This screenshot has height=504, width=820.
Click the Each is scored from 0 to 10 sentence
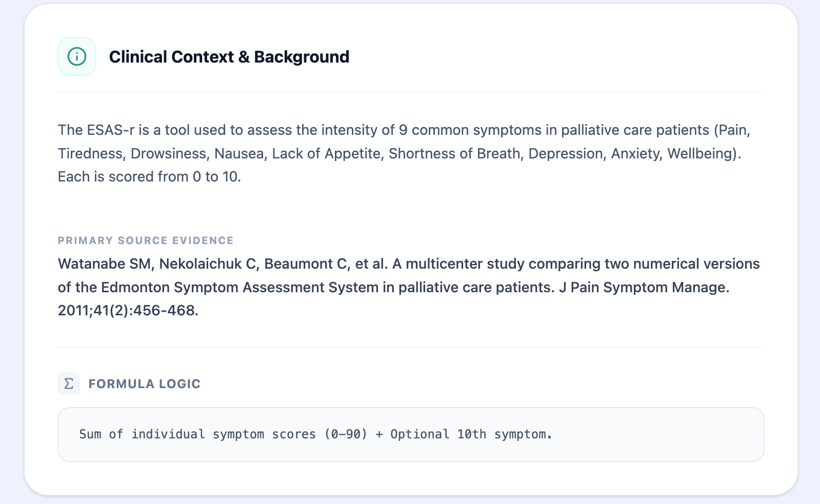coord(149,176)
